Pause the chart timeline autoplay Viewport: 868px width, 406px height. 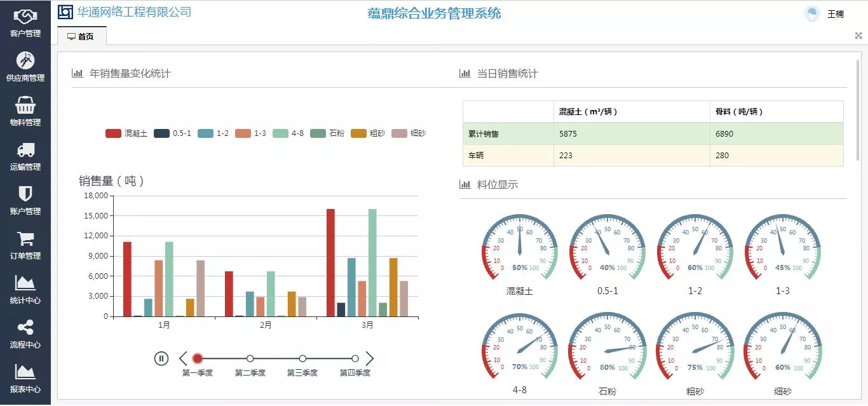tap(161, 358)
